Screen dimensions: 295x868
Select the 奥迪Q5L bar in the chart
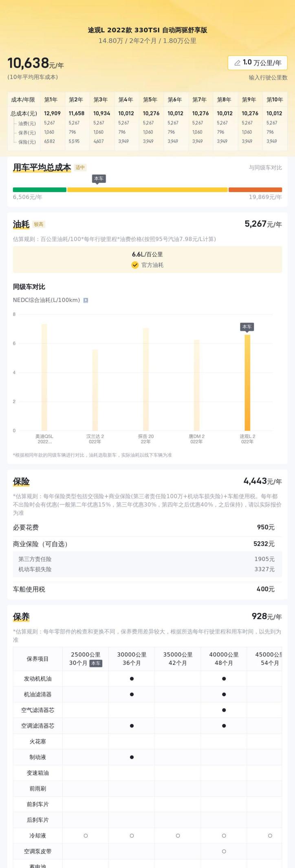(44, 377)
